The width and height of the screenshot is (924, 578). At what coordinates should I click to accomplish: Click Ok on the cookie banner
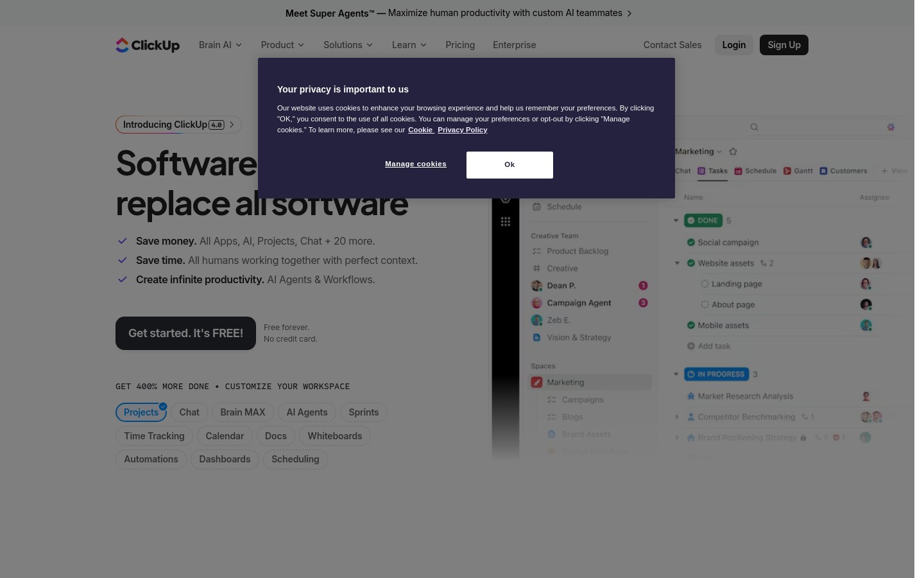[509, 164]
